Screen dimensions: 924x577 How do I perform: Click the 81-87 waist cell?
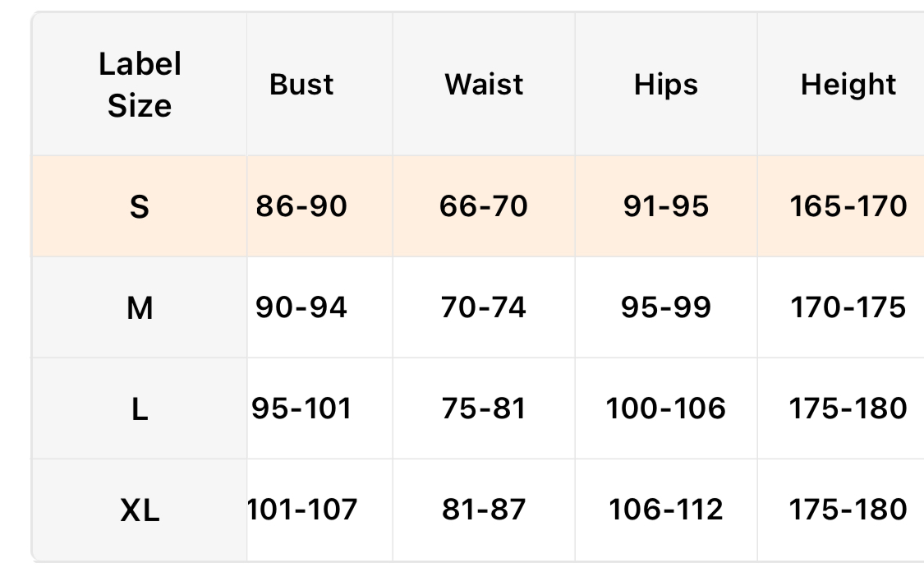[x=484, y=510]
